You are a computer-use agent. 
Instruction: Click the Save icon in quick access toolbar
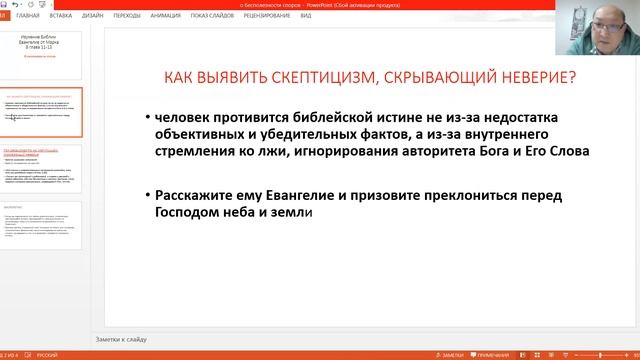3,4
